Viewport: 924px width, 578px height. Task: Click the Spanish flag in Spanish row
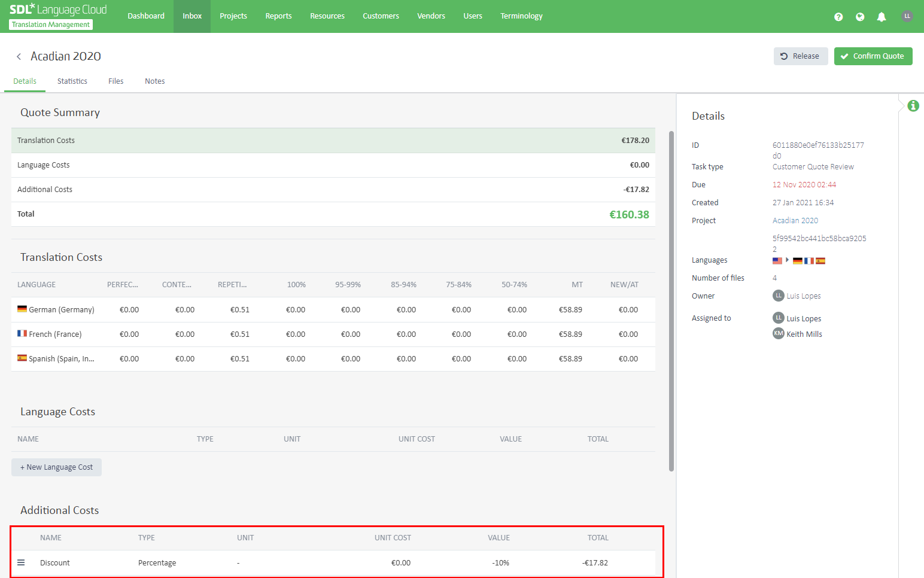[22, 358]
